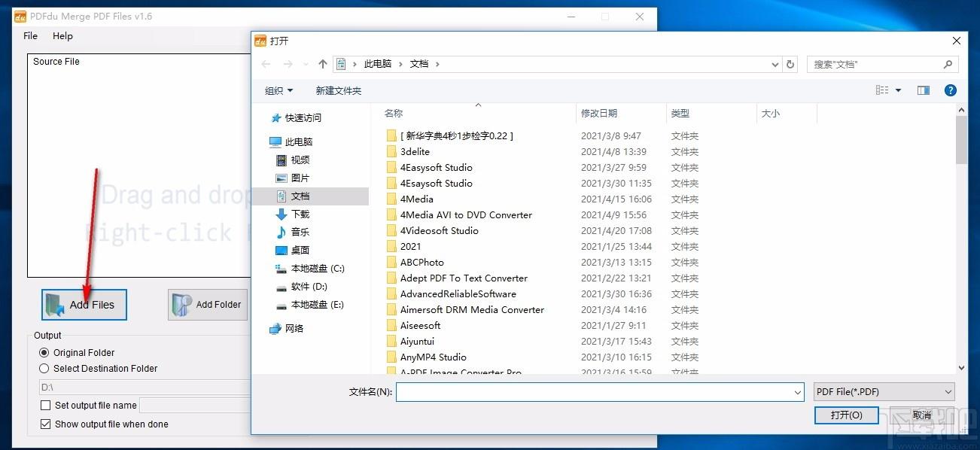Select the Aiyuntui folder
The image size is (980, 450).
(x=417, y=341)
